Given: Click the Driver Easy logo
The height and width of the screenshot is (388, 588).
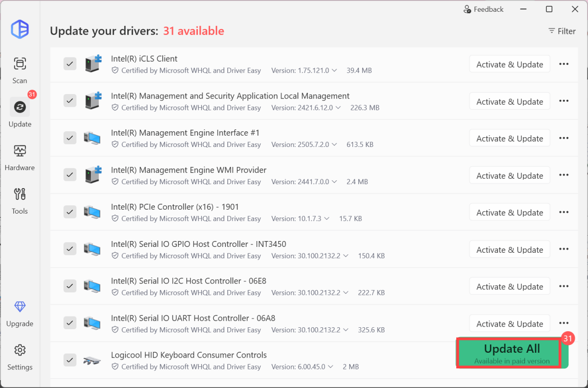Looking at the screenshot, I should [20, 29].
